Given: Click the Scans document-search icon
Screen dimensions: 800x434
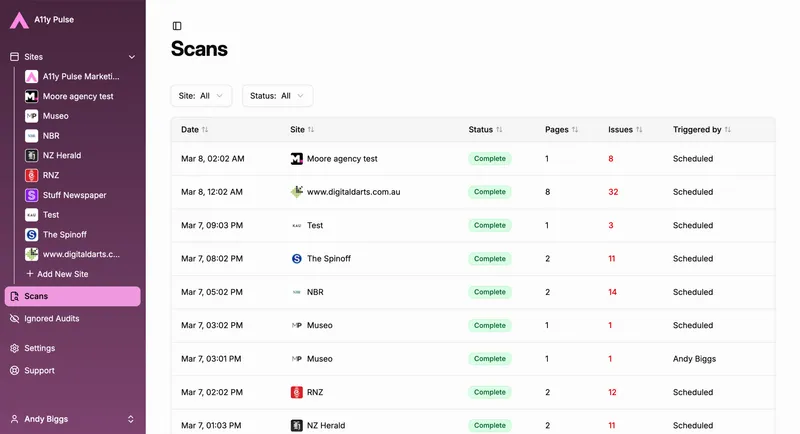Looking at the screenshot, I should click(x=14, y=296).
